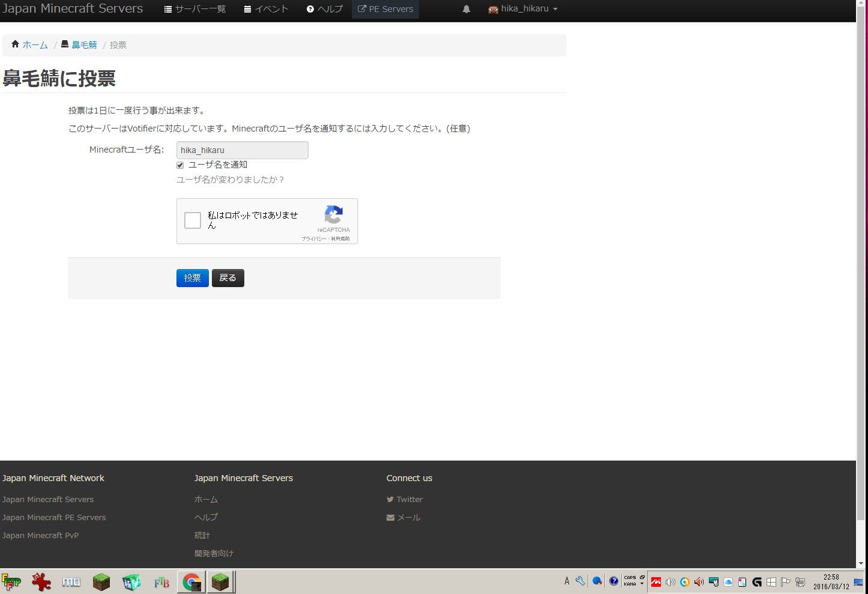Open the footer 統計 link
868x594 pixels.
click(202, 535)
